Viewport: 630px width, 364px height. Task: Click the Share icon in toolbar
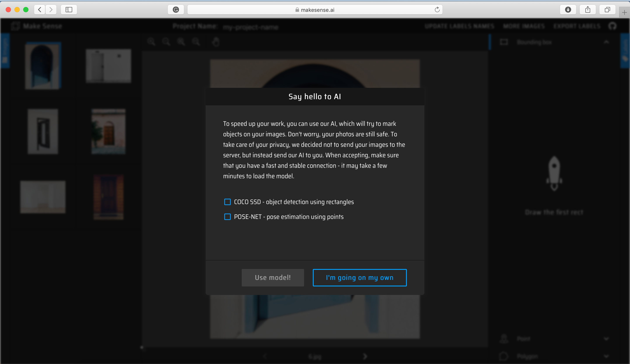(588, 10)
